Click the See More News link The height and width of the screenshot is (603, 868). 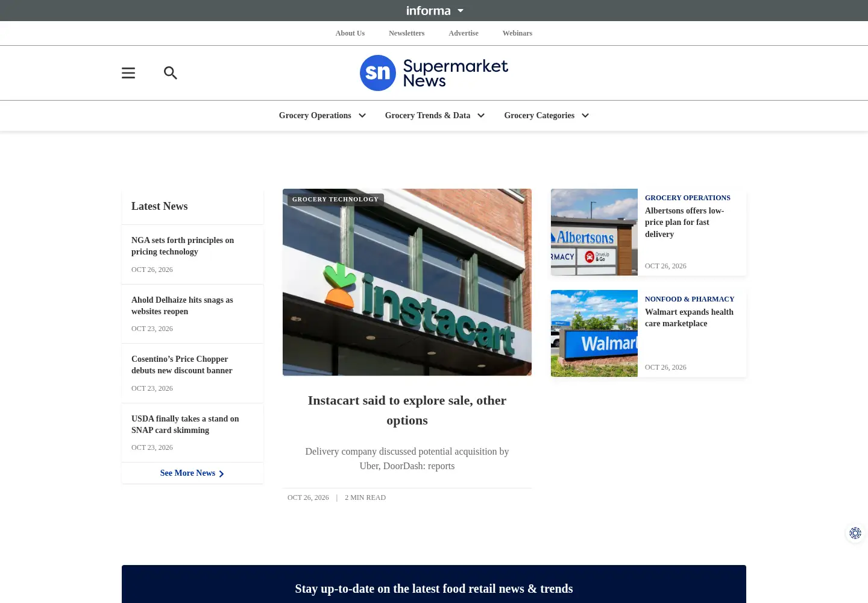point(187,473)
